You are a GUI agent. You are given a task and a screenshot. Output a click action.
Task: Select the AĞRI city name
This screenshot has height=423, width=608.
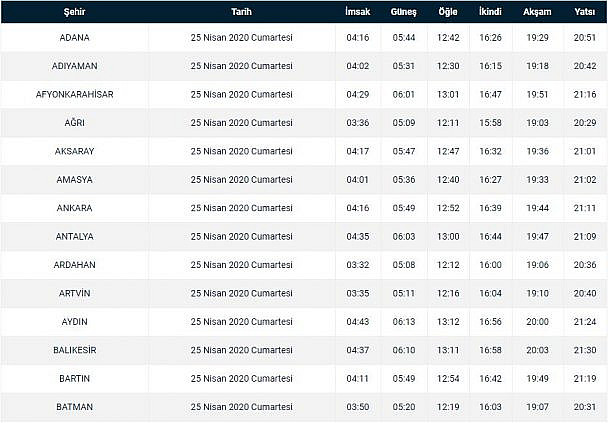click(74, 123)
